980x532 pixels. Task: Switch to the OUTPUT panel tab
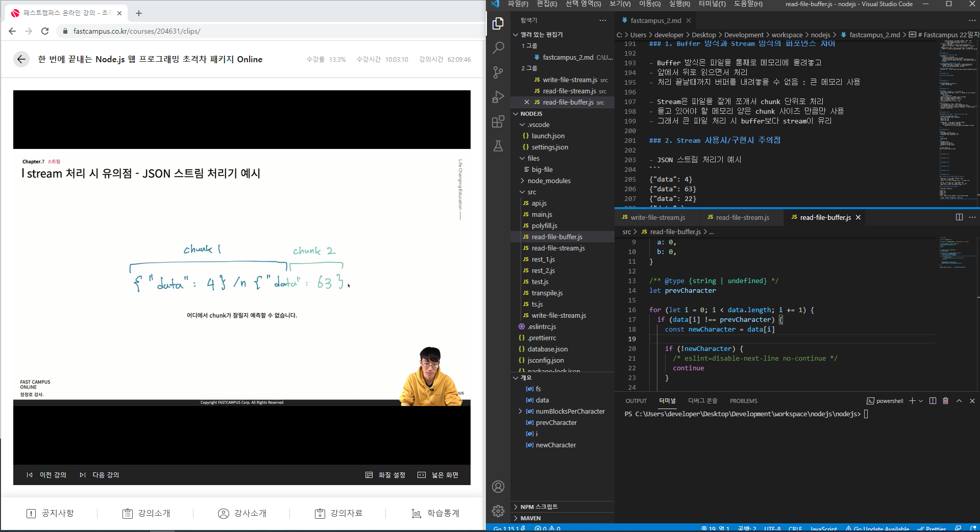click(636, 401)
